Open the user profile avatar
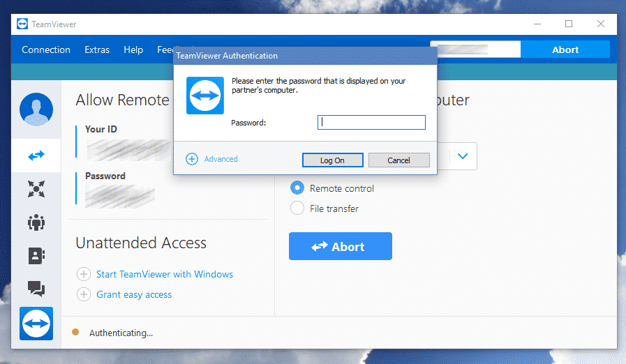626x364 pixels. [x=36, y=109]
